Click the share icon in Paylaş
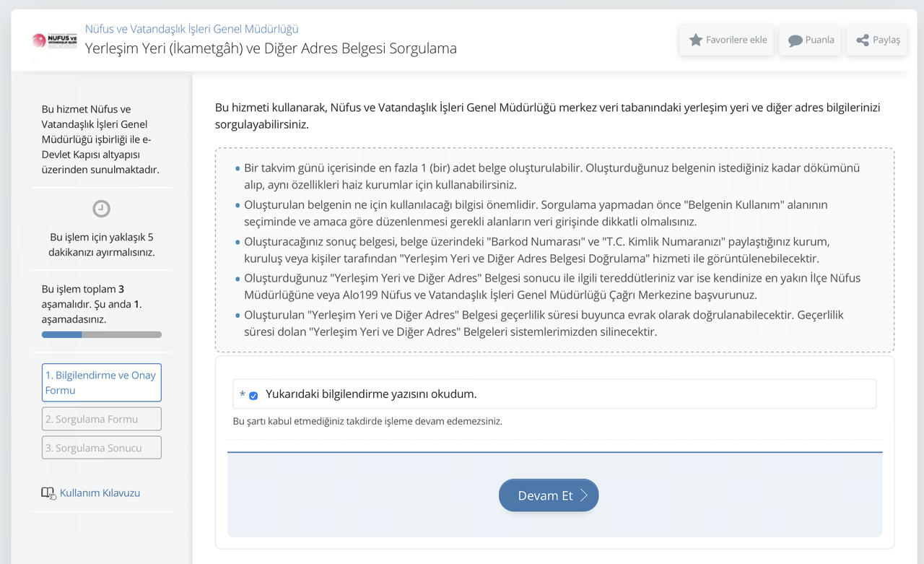The height and width of the screenshot is (564, 924). [x=863, y=40]
